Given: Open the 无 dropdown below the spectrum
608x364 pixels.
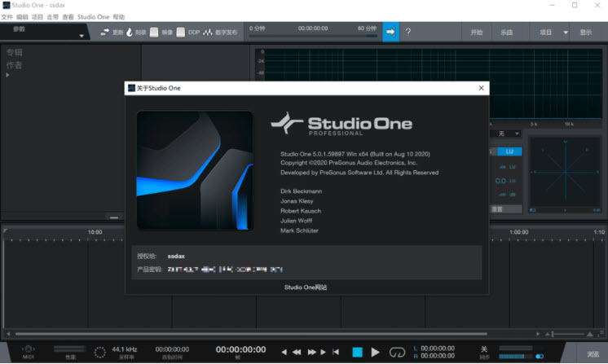Looking at the screenshot, I should [x=505, y=133].
